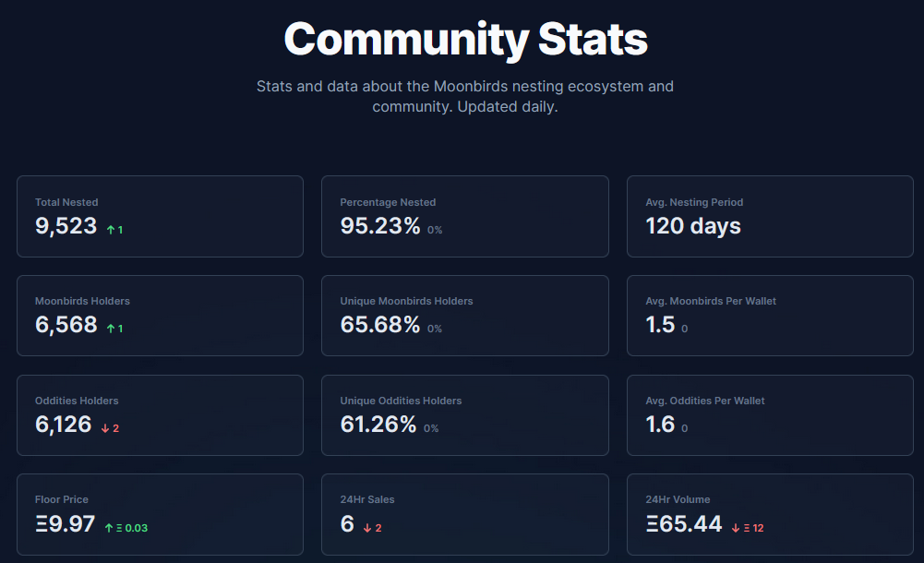This screenshot has width=924, height=563.
Task: Click the 0% change beside 95.23%
Action: click(x=435, y=230)
